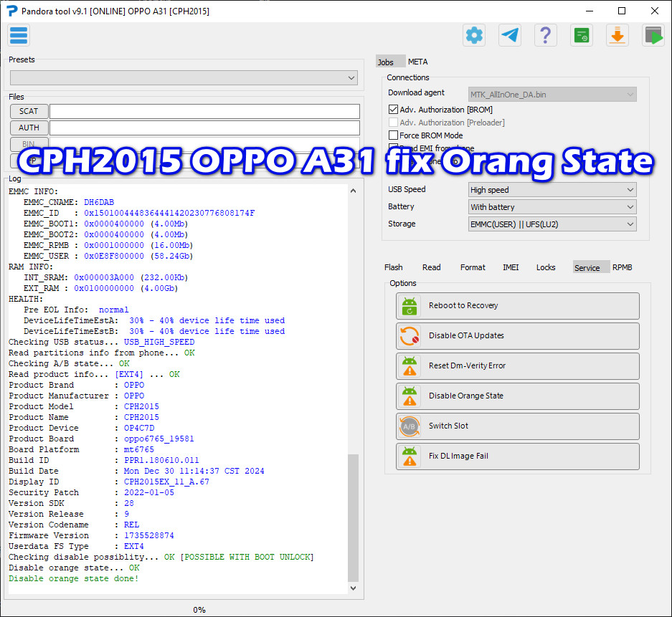Click the Reset Dm-Verity Error button
Image resolution: width=672 pixels, height=617 pixels.
point(518,366)
